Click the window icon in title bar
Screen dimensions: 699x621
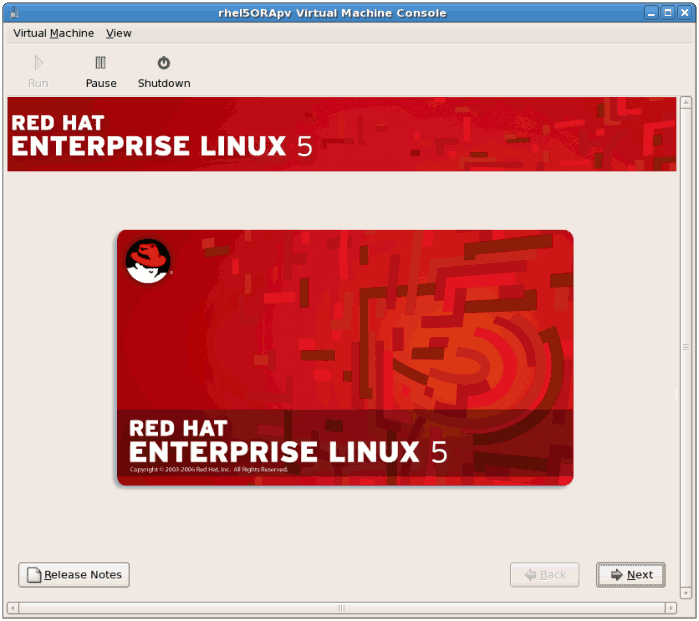pos(14,13)
